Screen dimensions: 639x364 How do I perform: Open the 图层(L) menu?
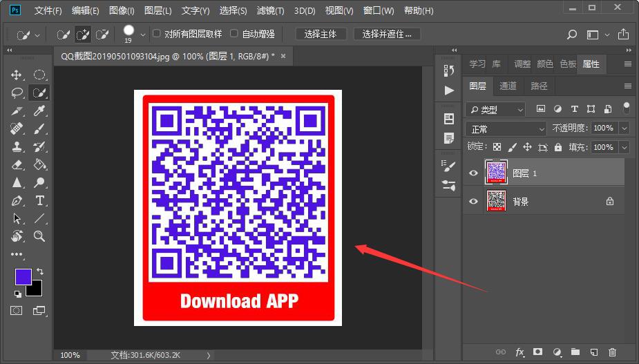pos(158,10)
